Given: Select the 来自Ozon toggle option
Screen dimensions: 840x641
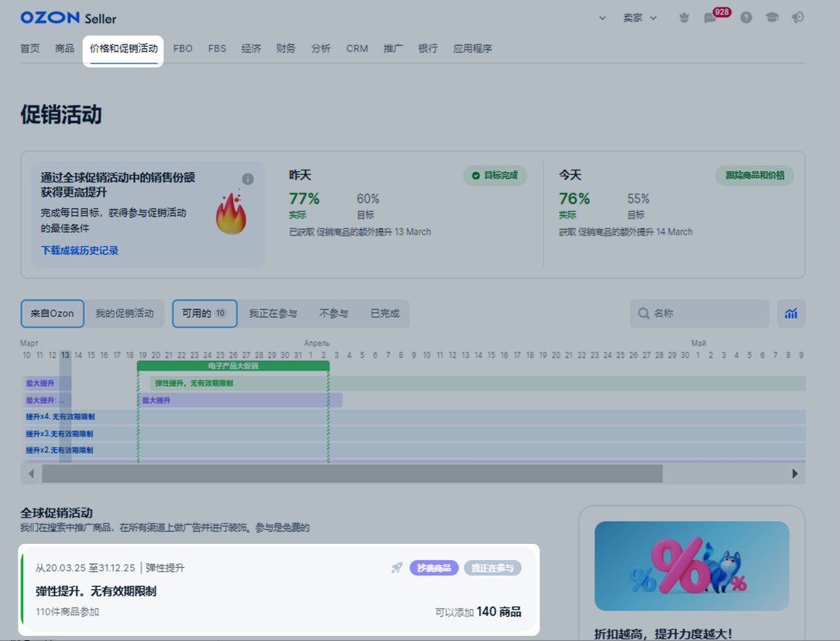Looking at the screenshot, I should tap(52, 313).
